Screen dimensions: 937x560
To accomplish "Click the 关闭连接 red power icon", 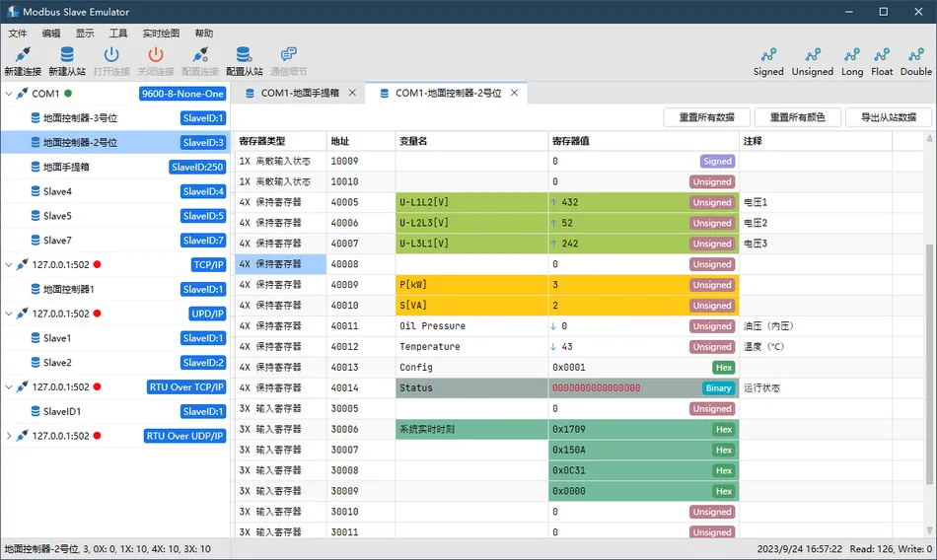I will 156,55.
